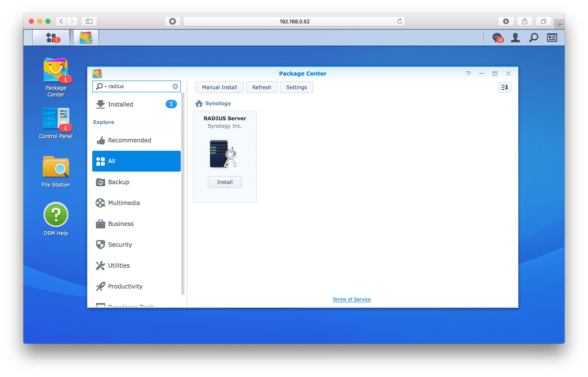Select the Multimedia category
This screenshot has width=588, height=377.
pos(124,203)
